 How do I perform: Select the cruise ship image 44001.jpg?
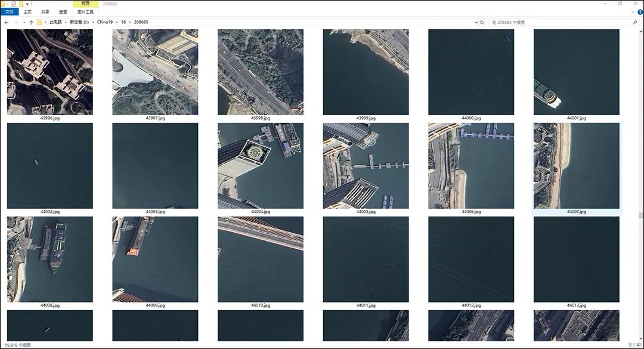(x=577, y=72)
